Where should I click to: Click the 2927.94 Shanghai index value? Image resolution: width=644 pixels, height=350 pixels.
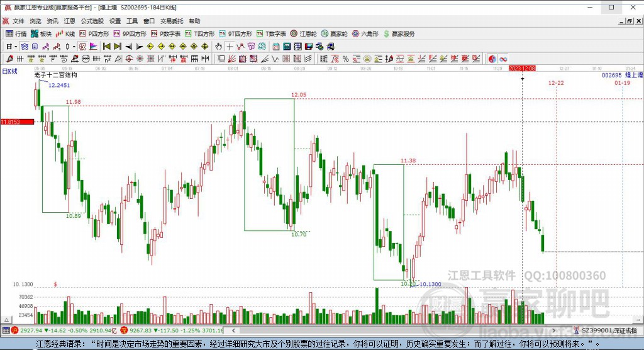click(x=31, y=330)
